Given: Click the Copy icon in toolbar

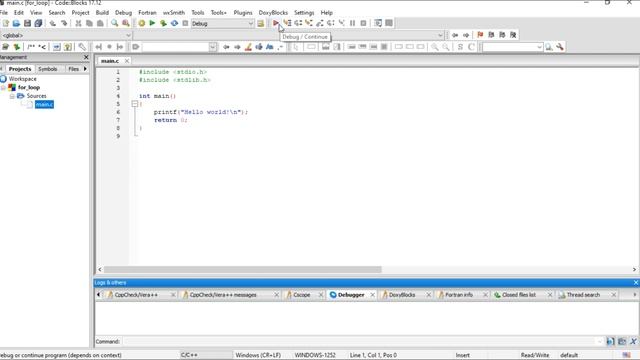Looking at the screenshot, I should (x=89, y=23).
